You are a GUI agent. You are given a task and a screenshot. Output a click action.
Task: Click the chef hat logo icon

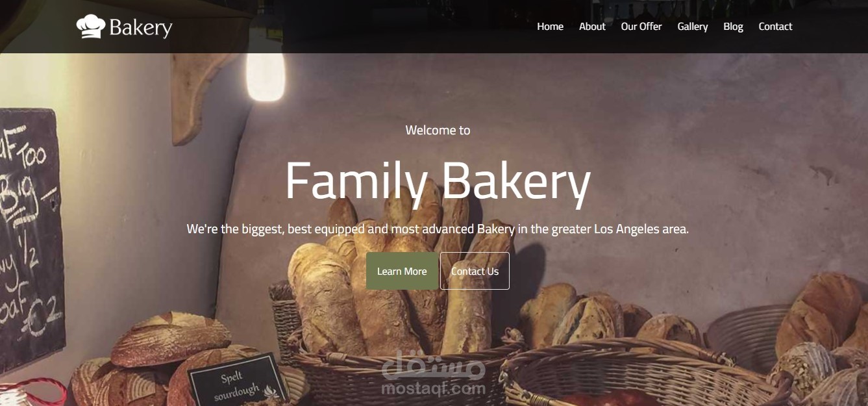coord(91,27)
